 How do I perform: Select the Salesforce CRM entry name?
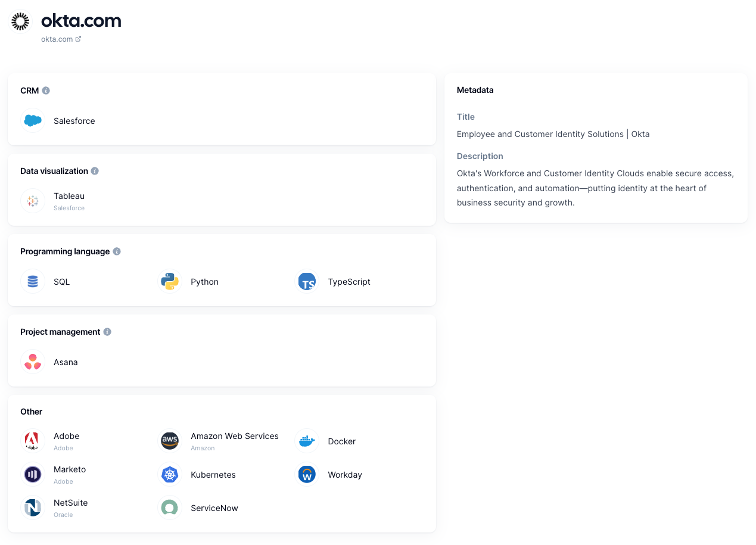tap(74, 121)
